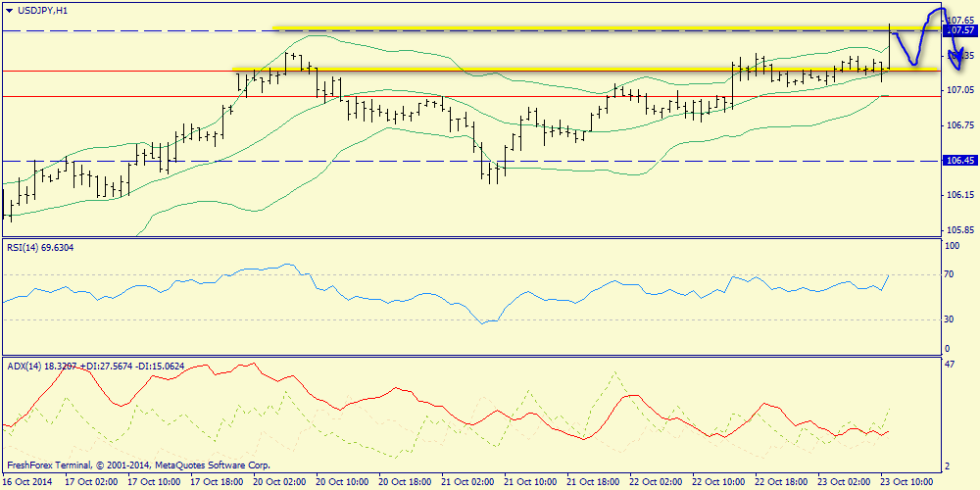The height and width of the screenshot is (490, 980).
Task: Click the 17 Oct 18:00 time label
Action: pos(216,482)
